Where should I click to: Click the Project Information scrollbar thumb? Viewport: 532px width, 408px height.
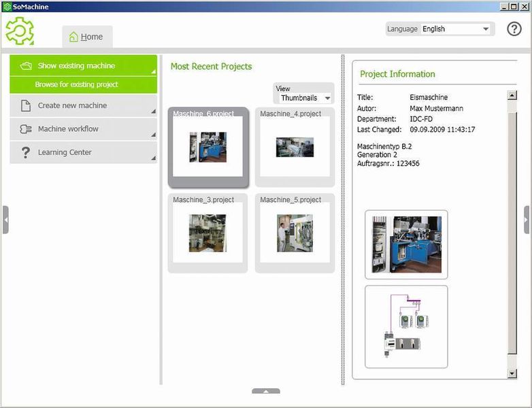click(512, 233)
